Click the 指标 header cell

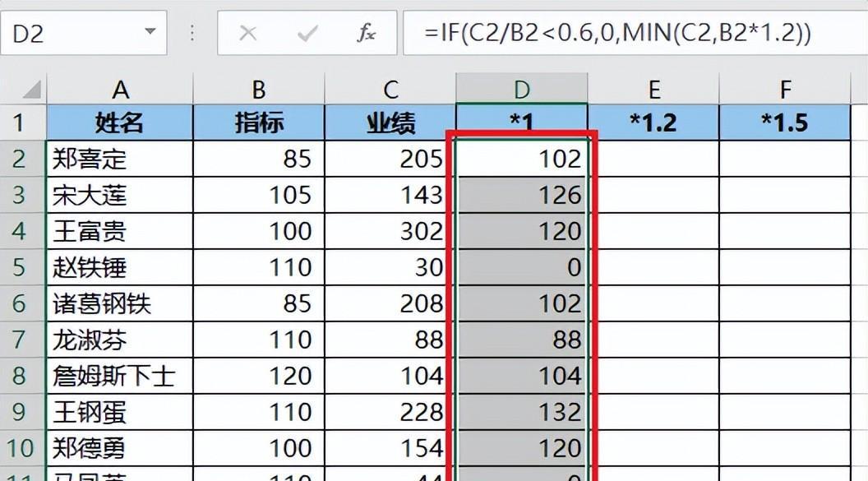pyautogui.click(x=259, y=123)
